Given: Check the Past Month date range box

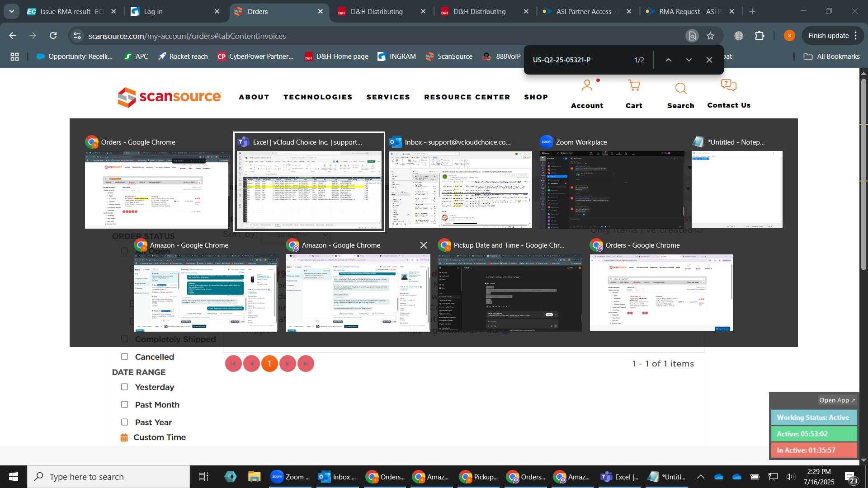Looking at the screenshot, I should tap(124, 404).
